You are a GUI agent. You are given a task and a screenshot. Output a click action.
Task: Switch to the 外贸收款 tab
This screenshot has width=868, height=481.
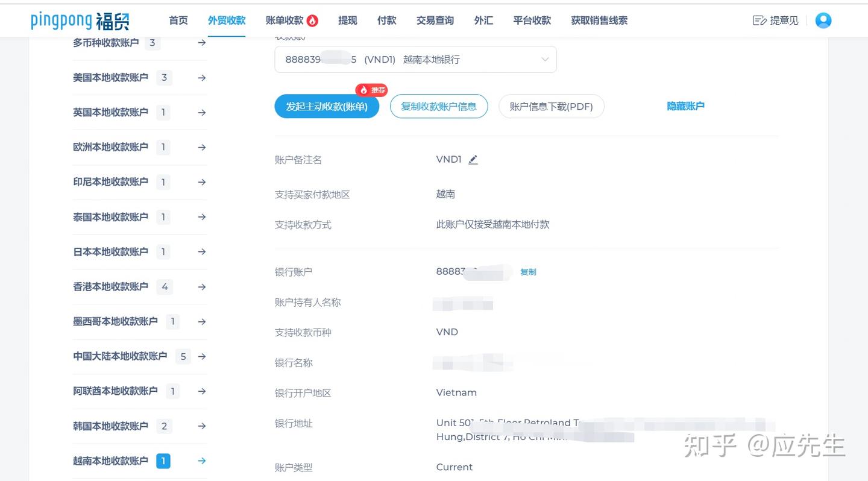tap(227, 20)
